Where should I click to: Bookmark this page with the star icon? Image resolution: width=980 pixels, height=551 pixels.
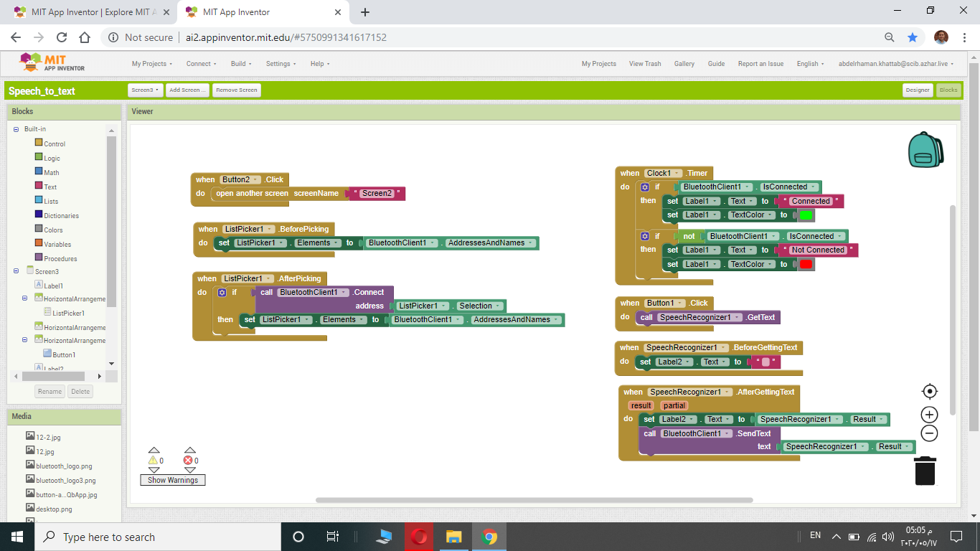912,37
